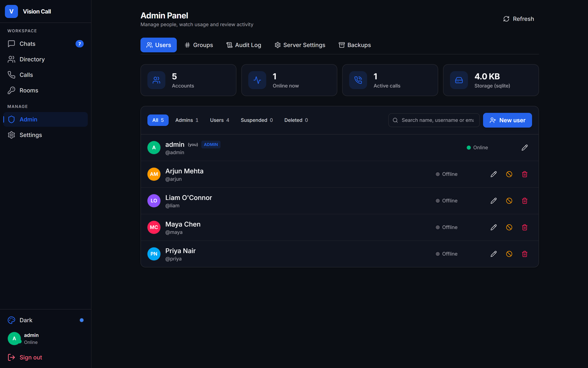Image resolution: width=588 pixels, height=368 pixels.
Task: Delete Arjun Mehta with trash icon
Action: coord(525,174)
